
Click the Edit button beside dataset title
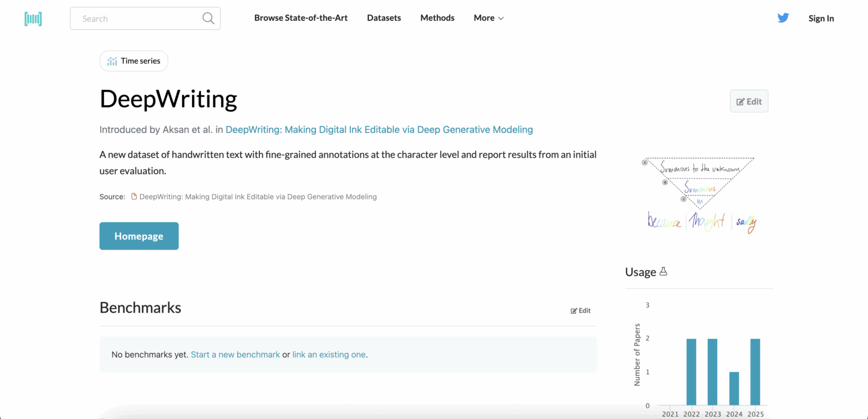(749, 101)
